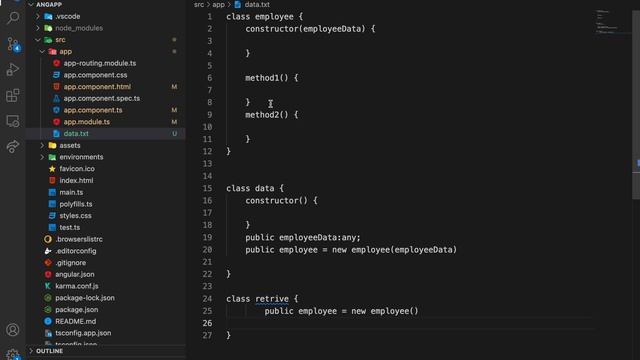The width and height of the screenshot is (640, 360).
Task: Open the Source Control view
Action: point(13,44)
